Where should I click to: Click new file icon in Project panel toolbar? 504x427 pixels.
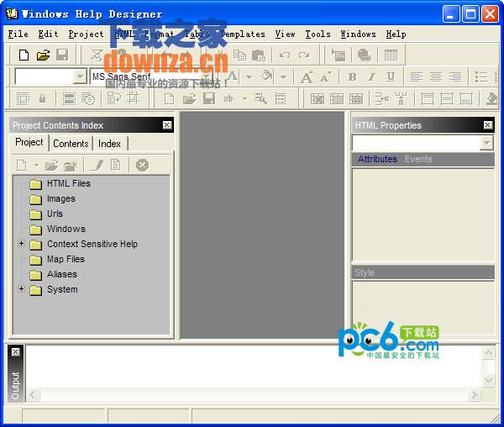click(x=22, y=166)
